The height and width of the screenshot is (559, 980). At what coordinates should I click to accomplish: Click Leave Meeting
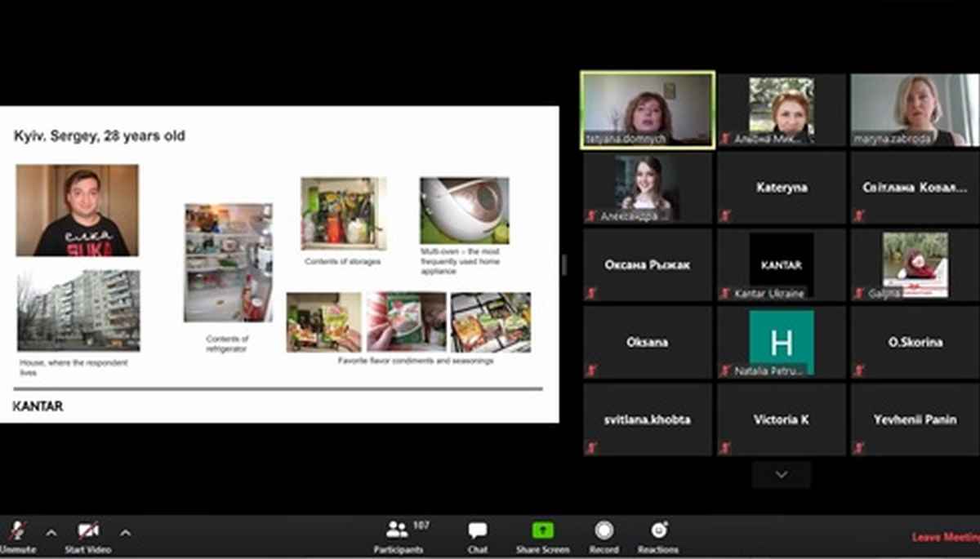coord(945,537)
